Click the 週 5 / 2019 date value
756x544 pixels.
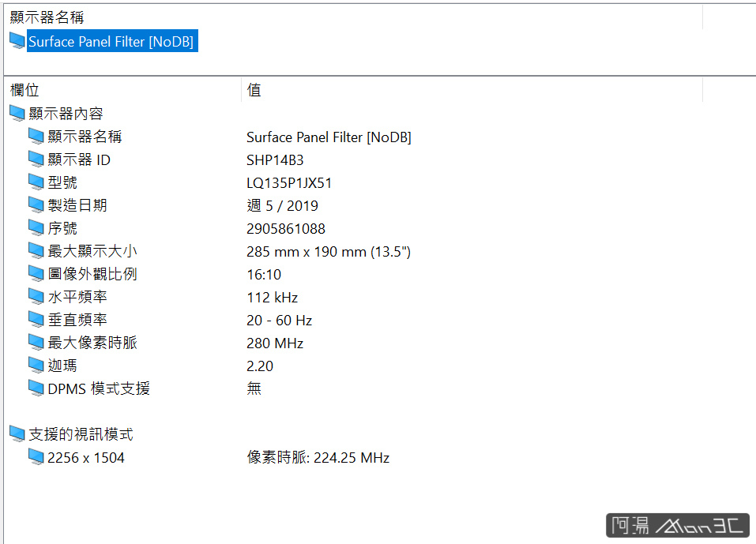point(282,206)
